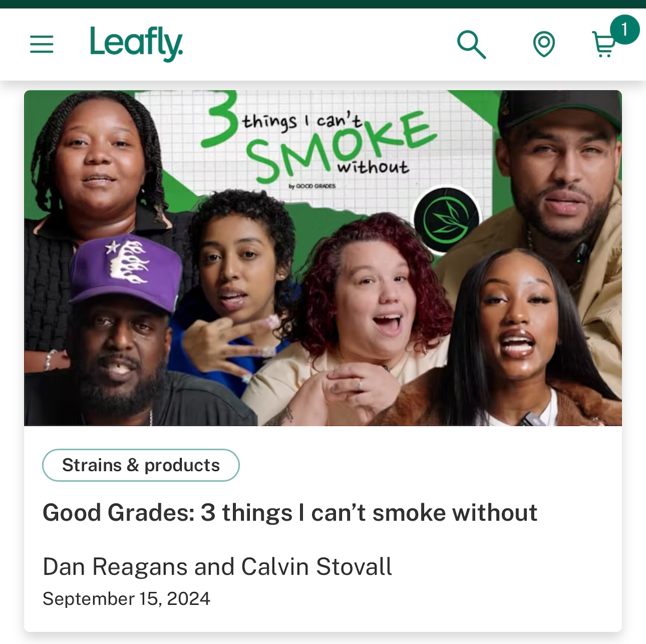The width and height of the screenshot is (646, 644).
Task: Open search with the magnifier icon
Action: [471, 44]
